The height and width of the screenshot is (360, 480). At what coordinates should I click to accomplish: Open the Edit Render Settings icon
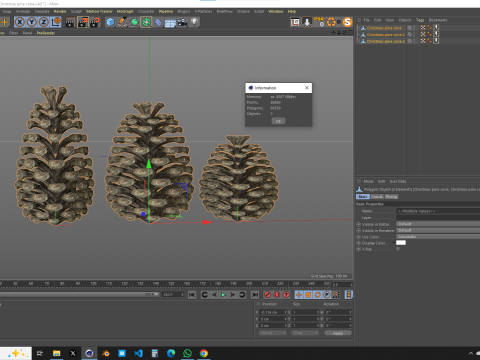pos(95,22)
